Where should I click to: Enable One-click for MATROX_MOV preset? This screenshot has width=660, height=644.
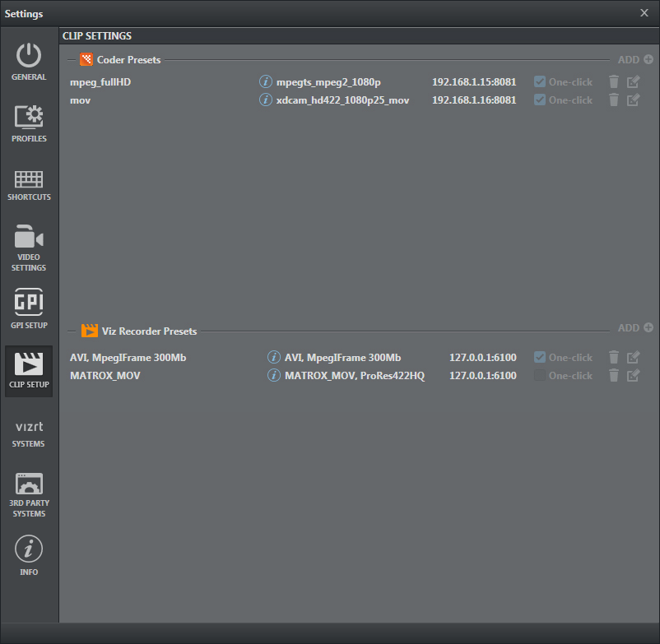[x=540, y=376]
